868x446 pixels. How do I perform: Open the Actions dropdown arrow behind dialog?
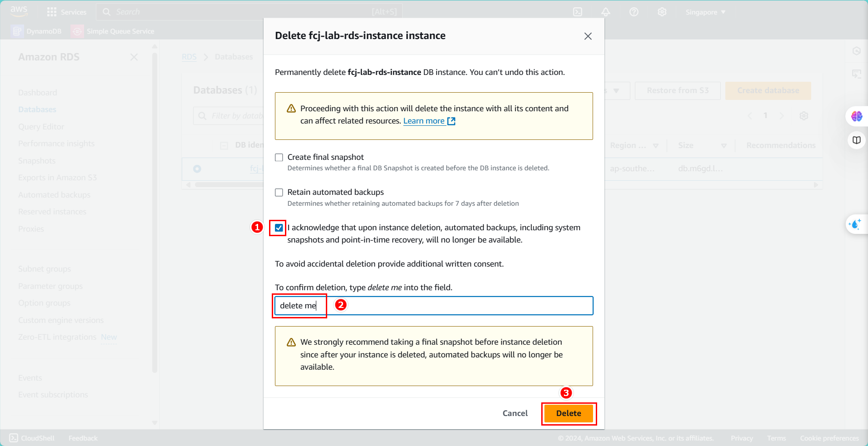(x=616, y=91)
